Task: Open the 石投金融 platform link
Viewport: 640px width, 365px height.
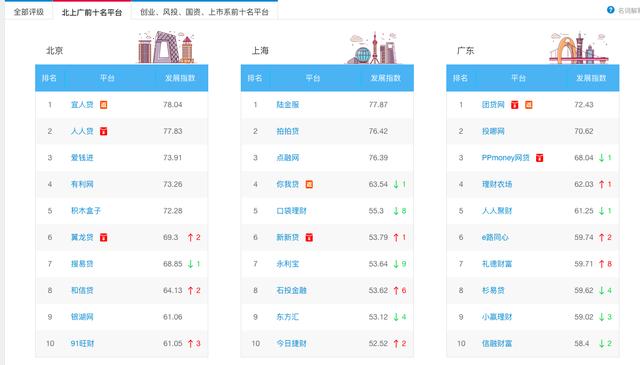Action: [291, 290]
